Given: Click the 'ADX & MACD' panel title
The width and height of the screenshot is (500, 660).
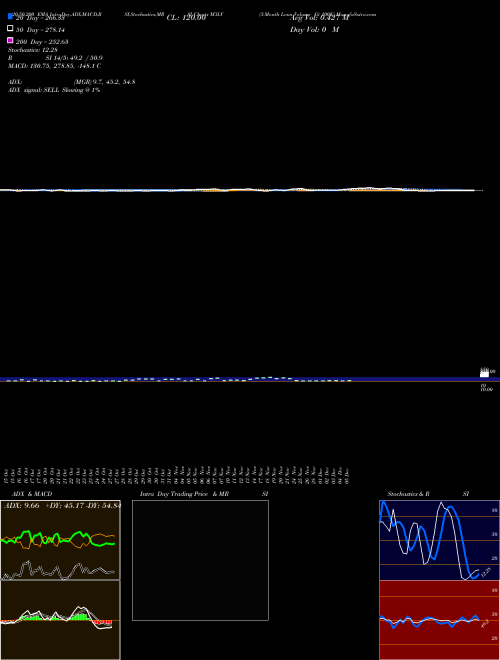Looking at the screenshot, I should pos(32,494).
